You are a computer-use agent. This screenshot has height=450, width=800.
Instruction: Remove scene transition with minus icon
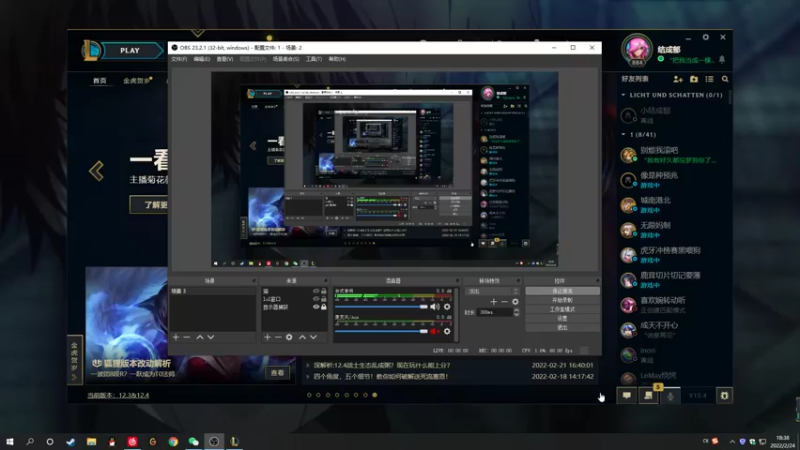(x=504, y=302)
